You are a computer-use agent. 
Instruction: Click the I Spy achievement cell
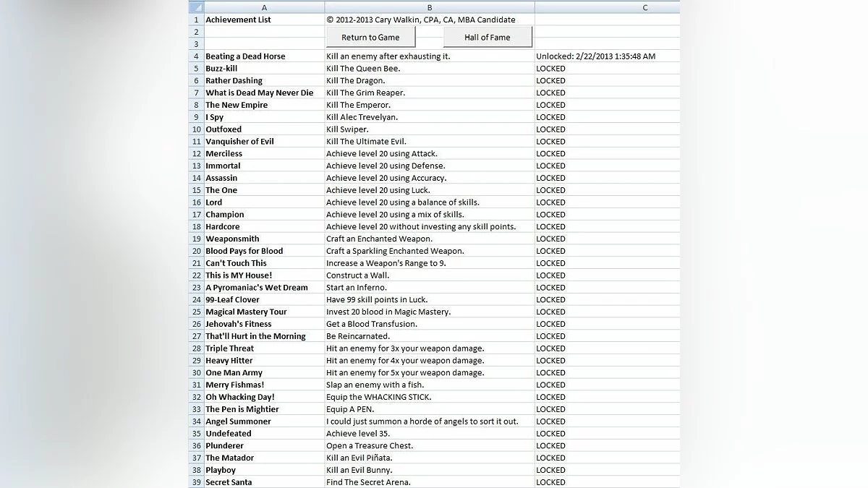(264, 117)
